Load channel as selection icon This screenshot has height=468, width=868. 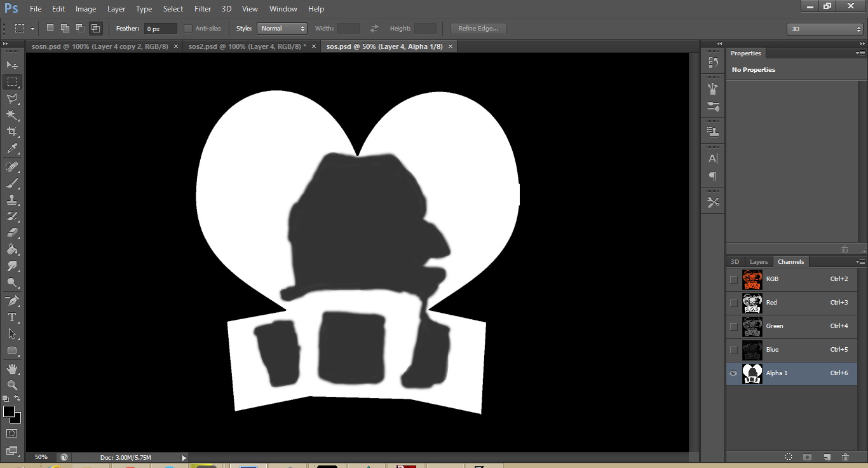[789, 457]
